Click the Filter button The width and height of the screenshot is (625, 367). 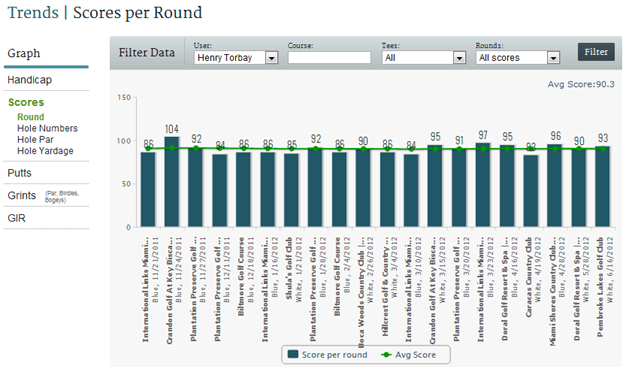tap(596, 52)
